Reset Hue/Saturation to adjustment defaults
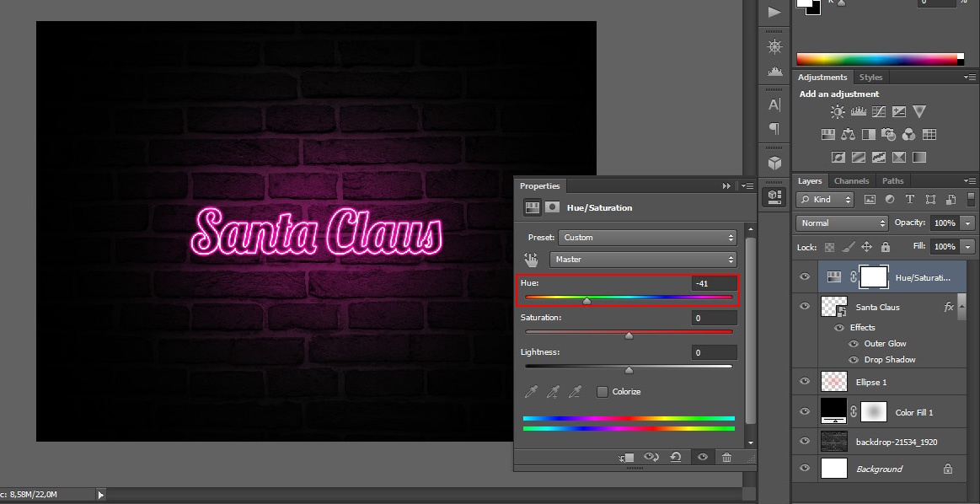Screen dimensions: 980x504 coord(675,457)
